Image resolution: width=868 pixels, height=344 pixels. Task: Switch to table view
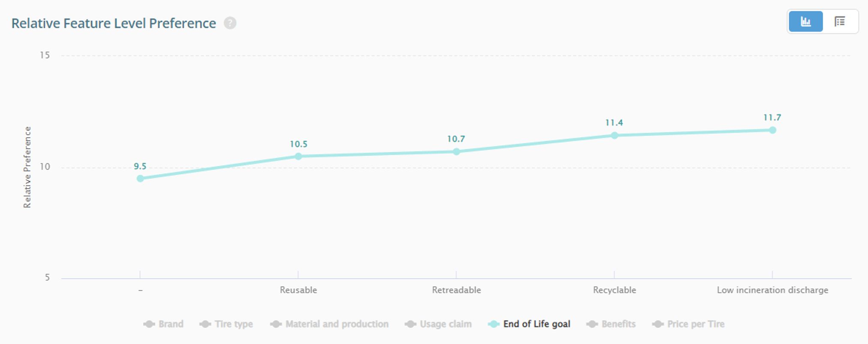coord(840,21)
